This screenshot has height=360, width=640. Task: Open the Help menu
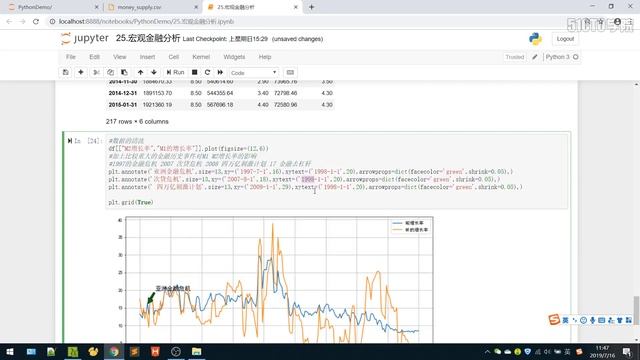265,57
